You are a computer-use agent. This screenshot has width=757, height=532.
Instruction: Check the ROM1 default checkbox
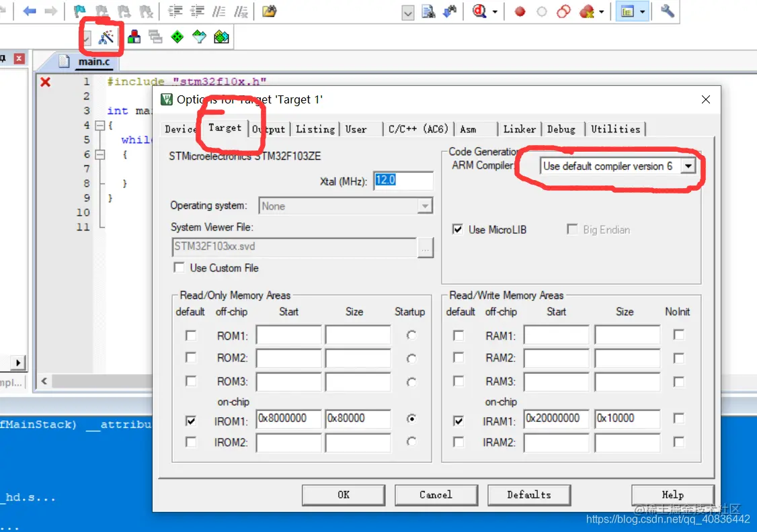[191, 335]
